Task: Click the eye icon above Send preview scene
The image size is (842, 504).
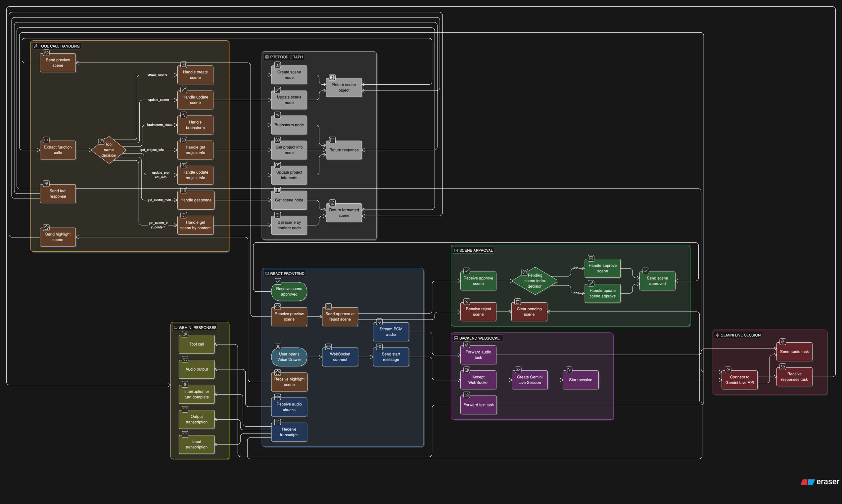Action: pos(46,53)
